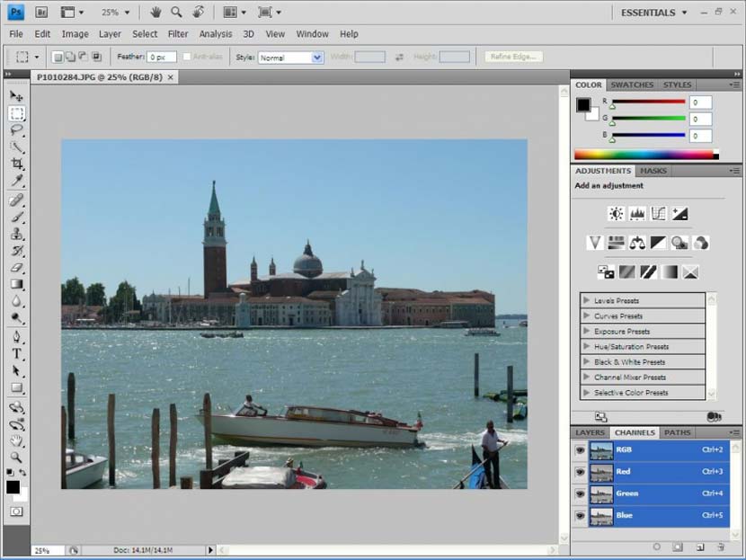Viewport: 746px width, 560px height.
Task: Open the Brightness/Contrast adjustment icon
Action: click(x=614, y=213)
